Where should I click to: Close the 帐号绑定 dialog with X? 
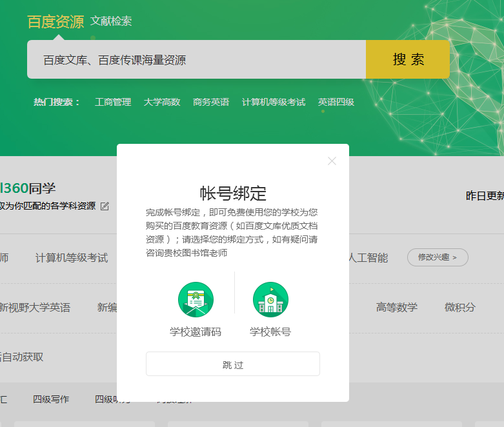click(332, 161)
